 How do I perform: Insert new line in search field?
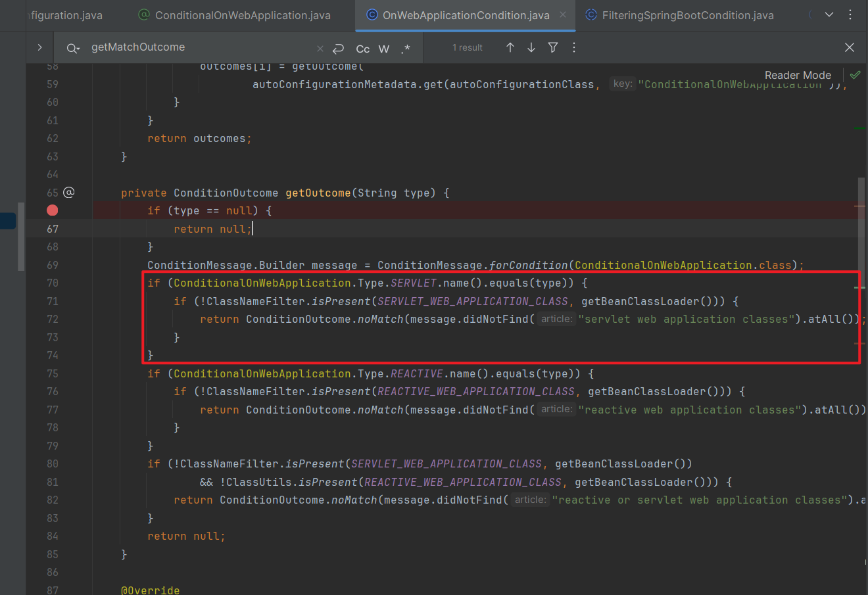[x=339, y=48]
